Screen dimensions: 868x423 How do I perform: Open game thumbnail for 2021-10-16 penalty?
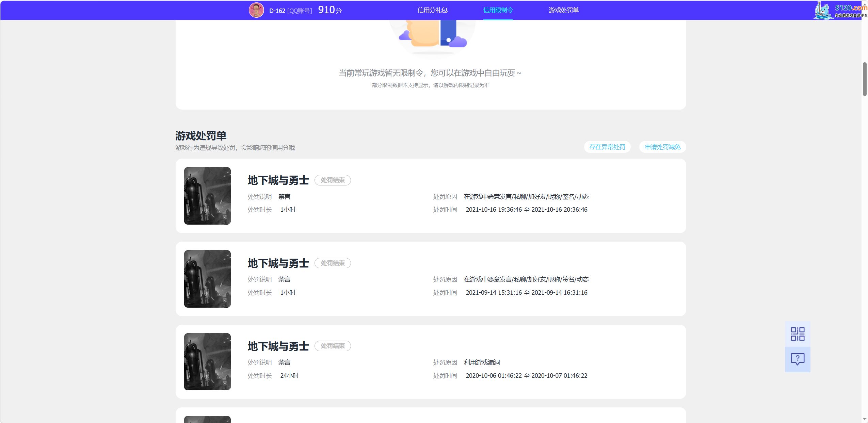point(207,196)
